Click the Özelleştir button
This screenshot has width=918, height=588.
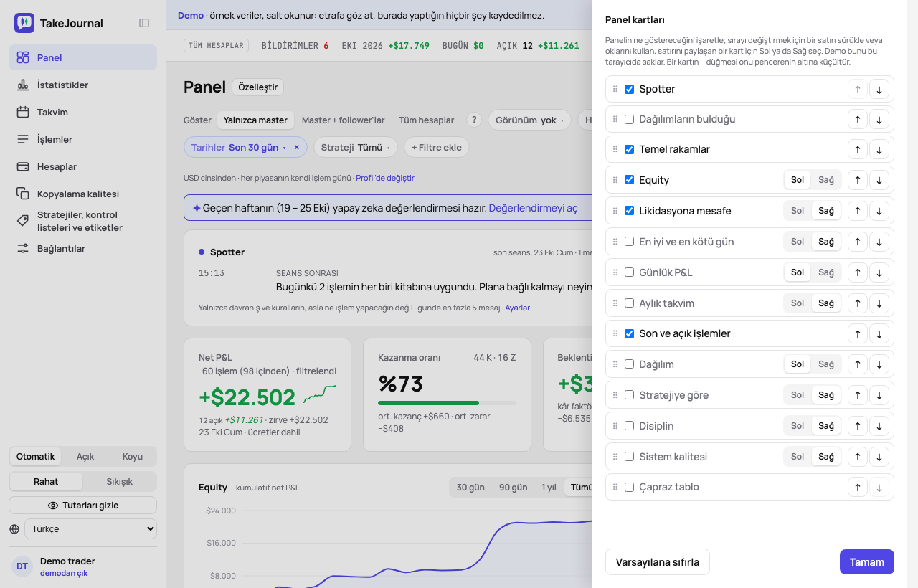(257, 87)
